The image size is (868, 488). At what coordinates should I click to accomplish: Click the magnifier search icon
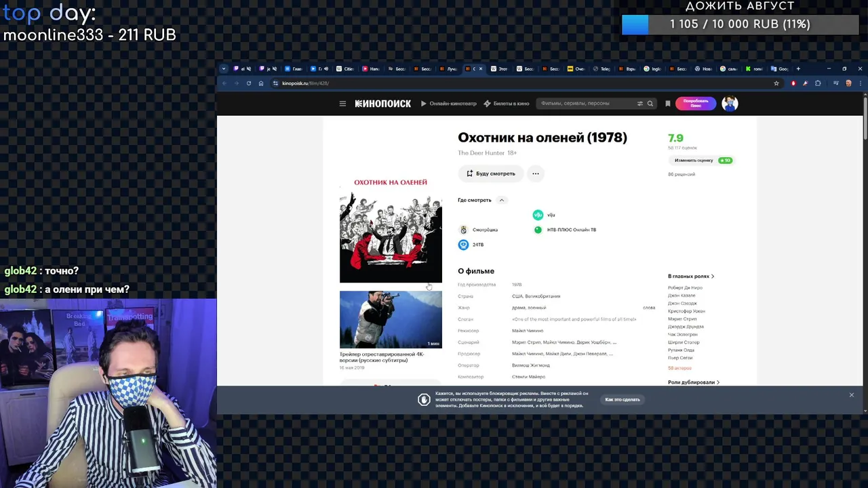point(650,104)
